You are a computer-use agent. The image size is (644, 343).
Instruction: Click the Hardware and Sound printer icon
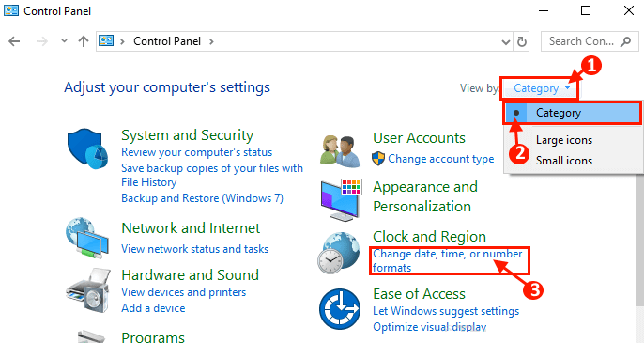tap(88, 290)
